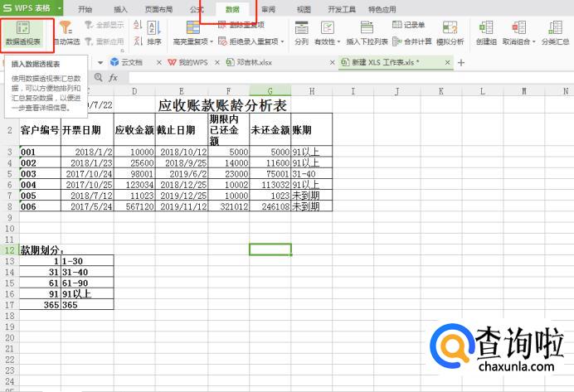Click the magnifier icon beside fx
The image size is (574, 392).
[98, 77]
